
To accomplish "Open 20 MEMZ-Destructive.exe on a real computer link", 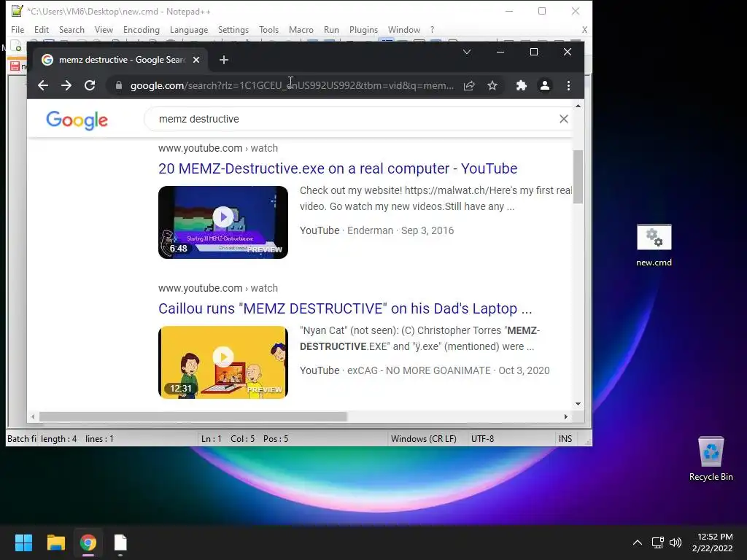I will pyautogui.click(x=338, y=168).
